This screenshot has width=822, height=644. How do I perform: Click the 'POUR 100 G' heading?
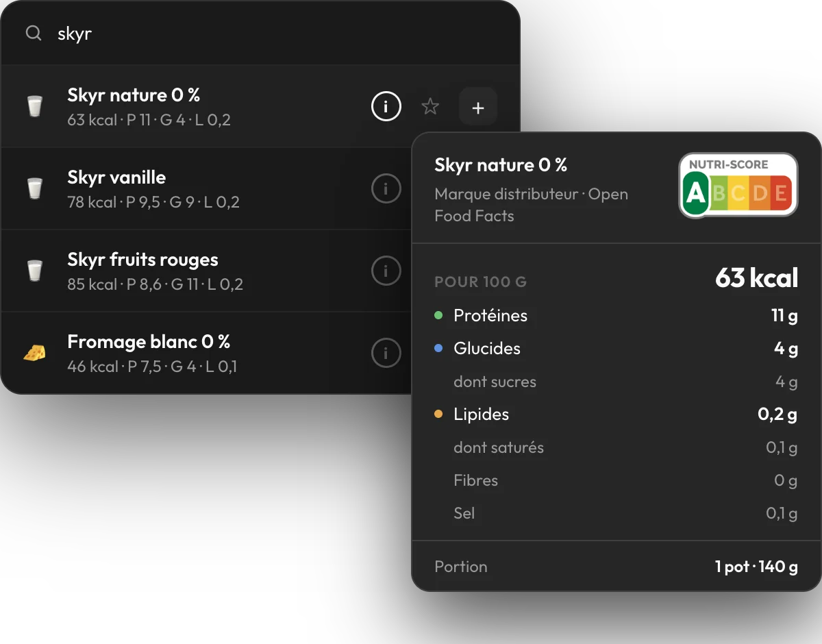point(481,282)
